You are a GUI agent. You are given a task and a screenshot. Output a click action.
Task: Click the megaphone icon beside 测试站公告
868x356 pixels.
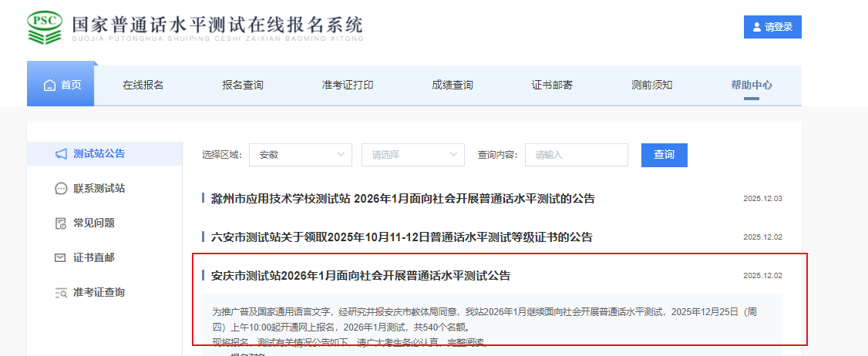pyautogui.click(x=61, y=154)
